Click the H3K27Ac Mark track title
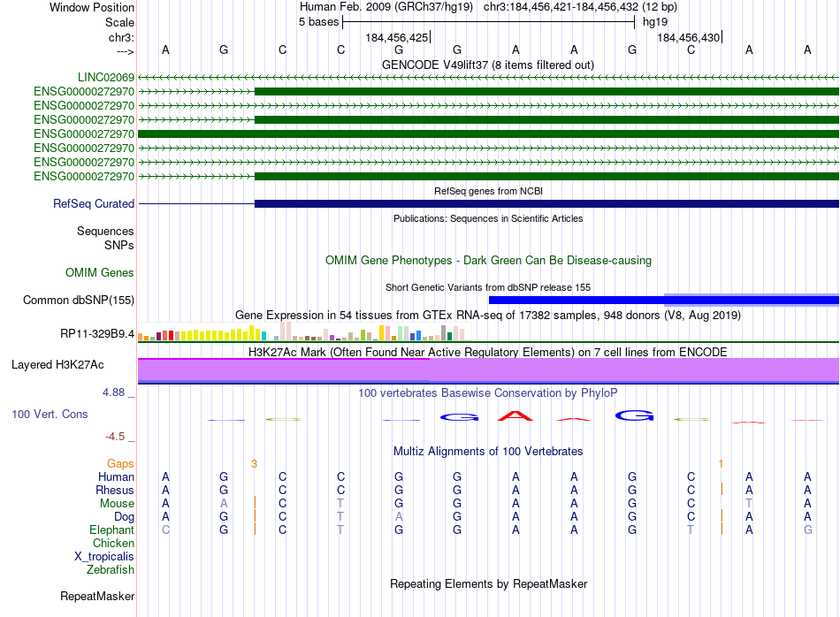 tap(488, 352)
